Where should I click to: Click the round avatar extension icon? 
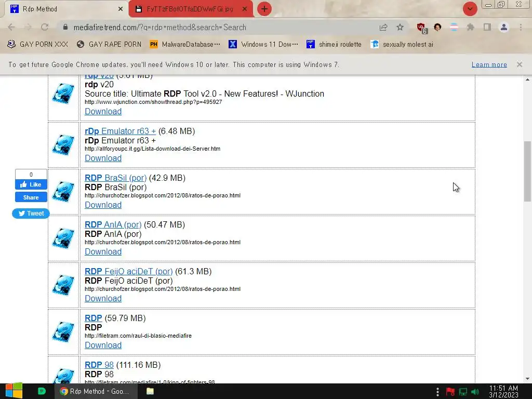click(x=437, y=27)
